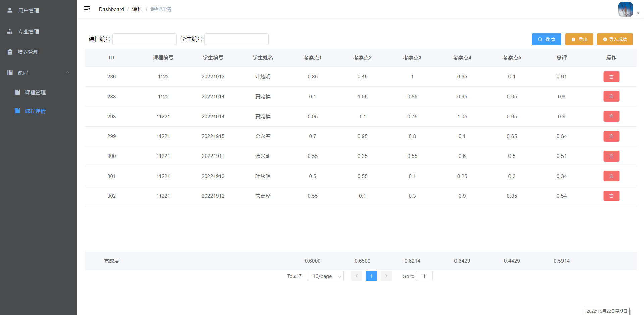This screenshot has width=644, height=315.
Task: Click the 课程管理 book icon
Action: point(17,92)
